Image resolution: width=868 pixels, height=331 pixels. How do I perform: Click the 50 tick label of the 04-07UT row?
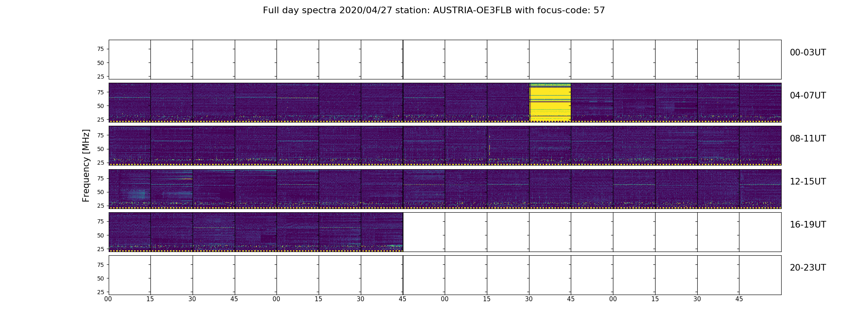tap(100, 106)
